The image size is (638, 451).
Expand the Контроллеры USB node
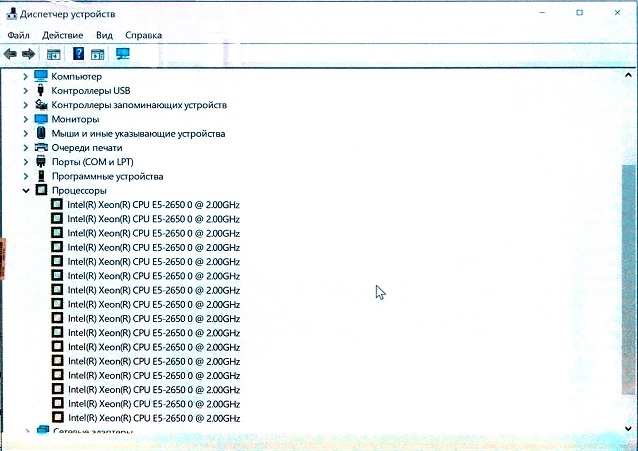tap(25, 90)
